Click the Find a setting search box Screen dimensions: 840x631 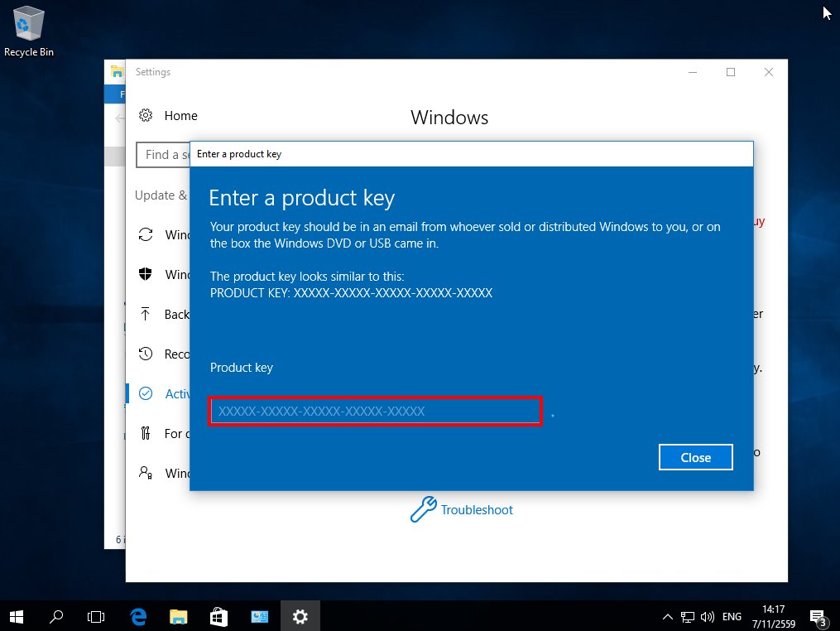pos(163,155)
